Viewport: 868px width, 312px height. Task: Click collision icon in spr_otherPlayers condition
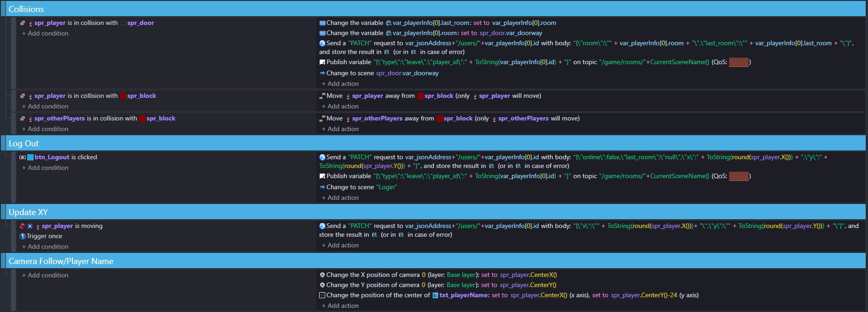pos(23,119)
